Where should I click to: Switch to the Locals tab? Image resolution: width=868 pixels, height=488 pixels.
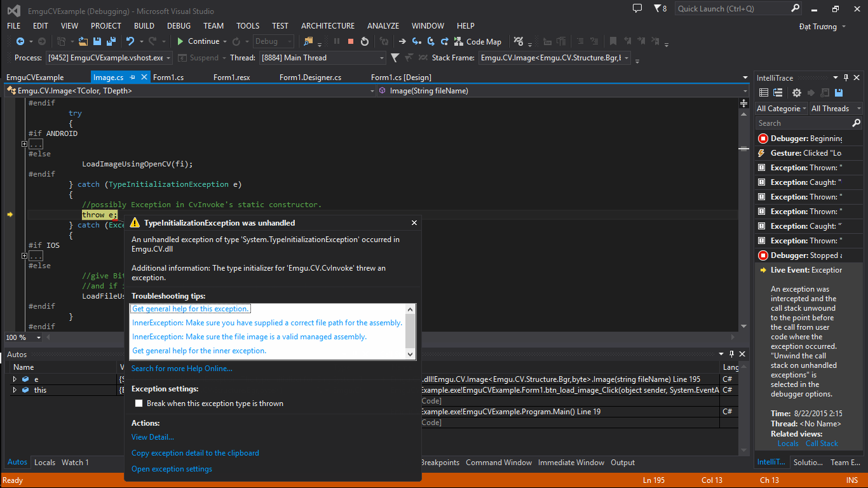pos(44,463)
